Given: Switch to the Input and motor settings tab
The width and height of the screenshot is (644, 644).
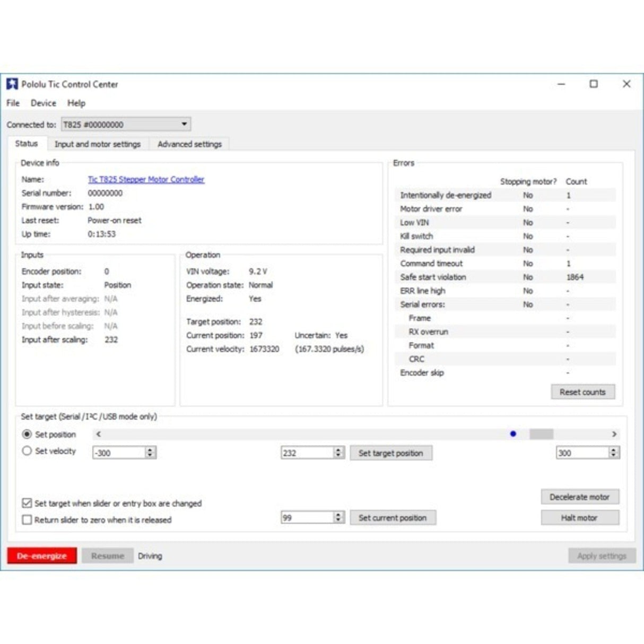Looking at the screenshot, I should [99, 144].
